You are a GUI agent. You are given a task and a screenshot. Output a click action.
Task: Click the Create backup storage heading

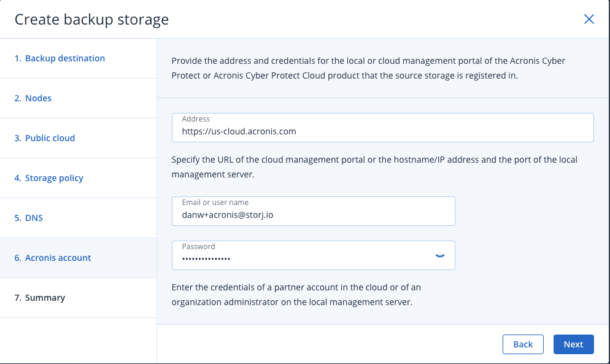point(91,20)
